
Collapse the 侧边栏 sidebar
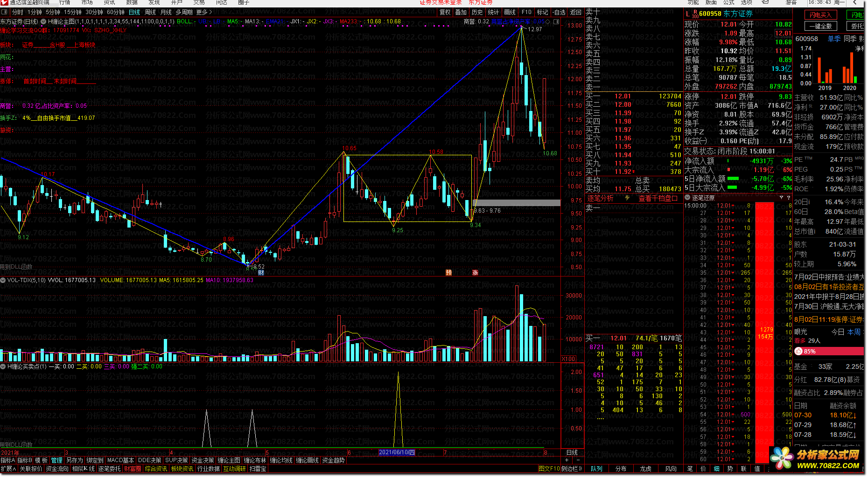572,469
